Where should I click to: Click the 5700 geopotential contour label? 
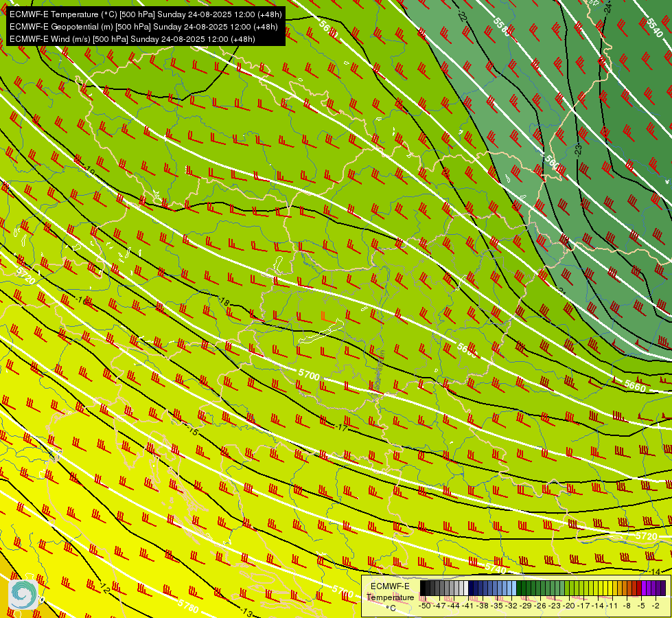310,375
